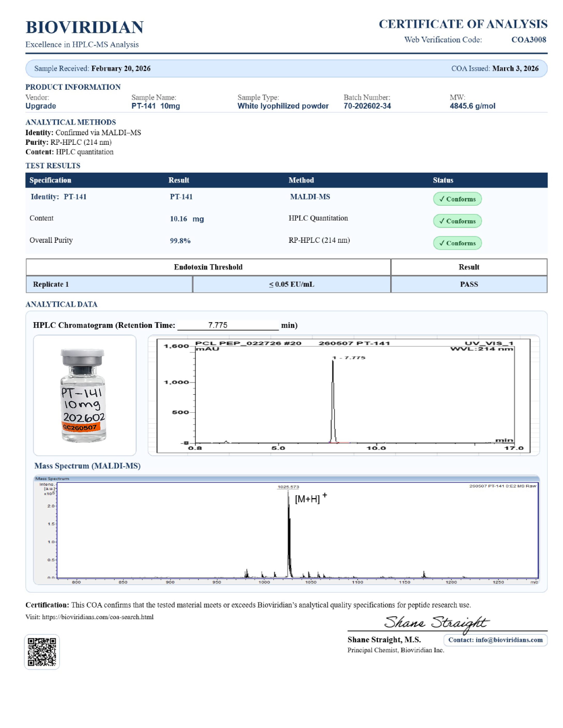Click the Conforms badge for Content
Image resolution: width=563 pixels, height=728 pixels.
(457, 221)
